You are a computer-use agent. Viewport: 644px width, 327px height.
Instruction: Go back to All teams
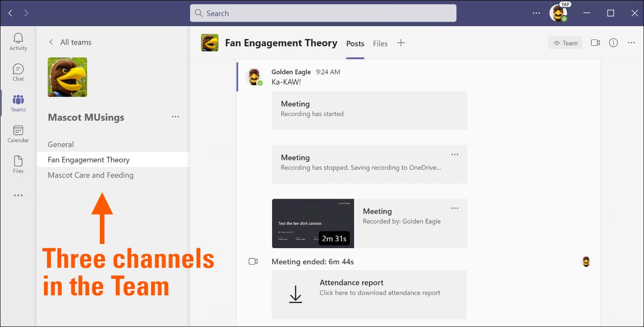coord(70,42)
